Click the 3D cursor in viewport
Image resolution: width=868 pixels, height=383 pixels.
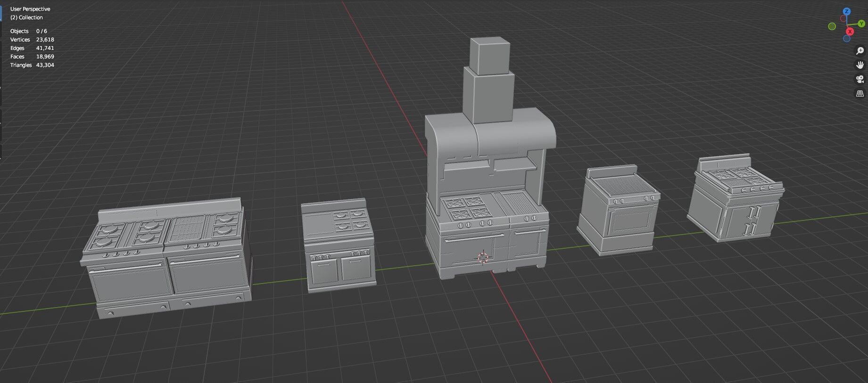[482, 258]
